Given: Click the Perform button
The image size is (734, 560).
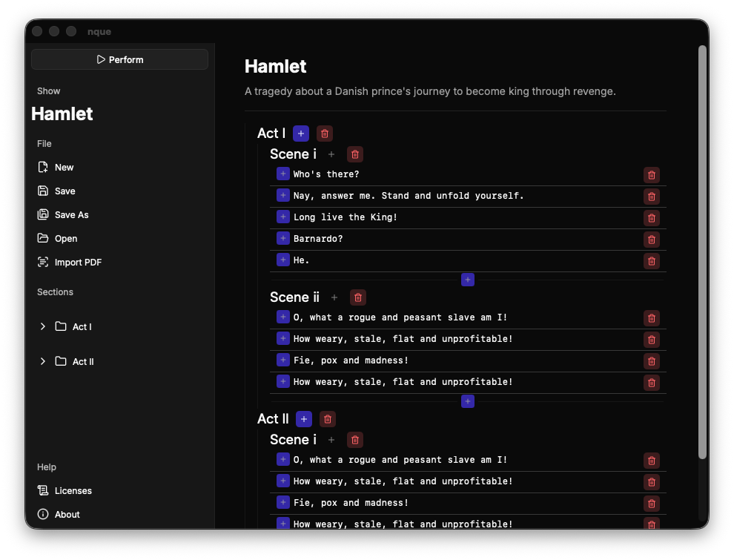Looking at the screenshot, I should point(120,59).
